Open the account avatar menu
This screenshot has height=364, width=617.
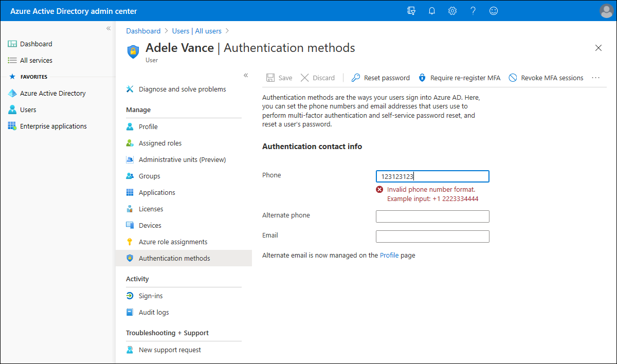[606, 10]
